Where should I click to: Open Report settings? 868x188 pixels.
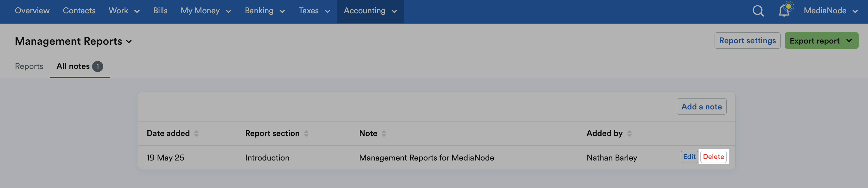pos(747,41)
